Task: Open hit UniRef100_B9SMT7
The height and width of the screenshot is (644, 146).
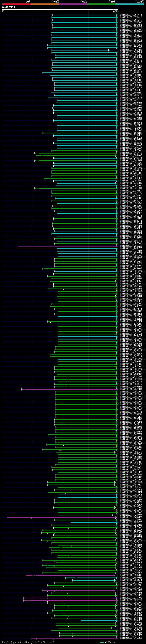Action: point(131,27)
